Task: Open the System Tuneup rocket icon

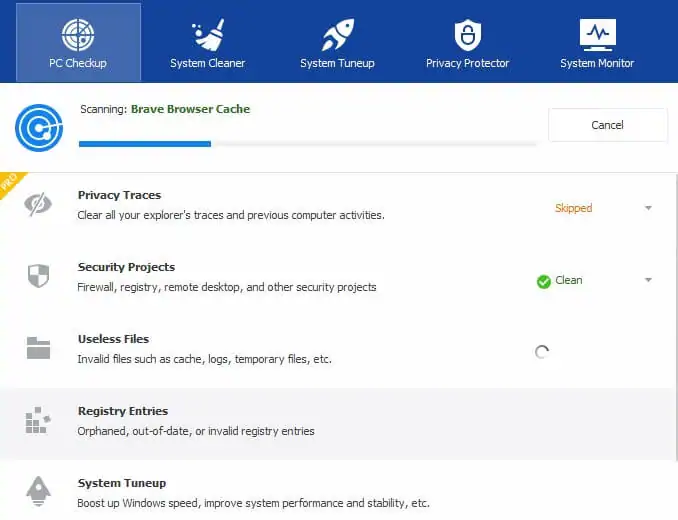Action: coord(338,35)
